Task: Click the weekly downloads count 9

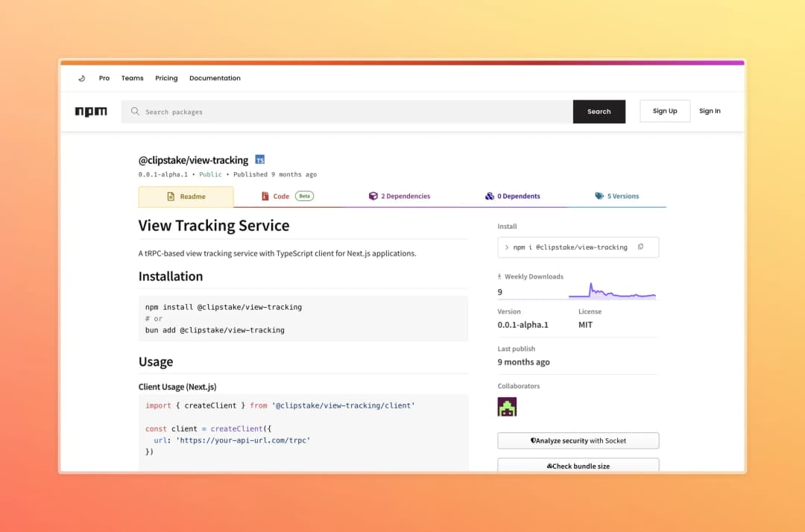Action: 500,292
